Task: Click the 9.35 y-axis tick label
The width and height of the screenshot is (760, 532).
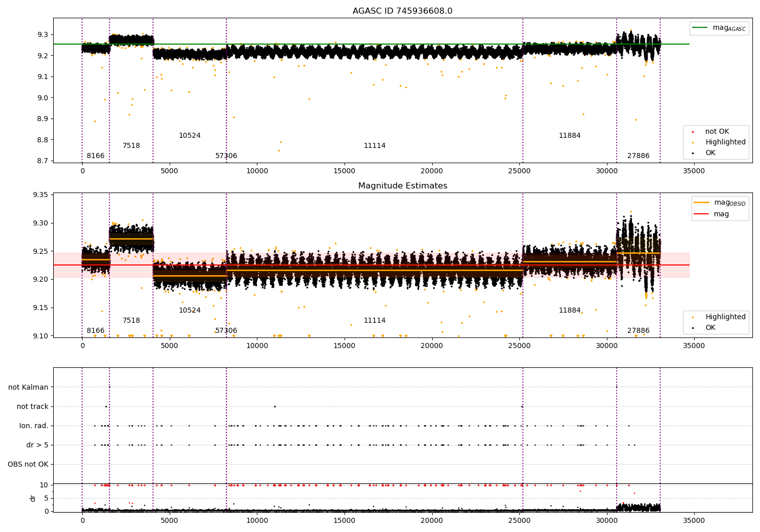Action: (41, 195)
